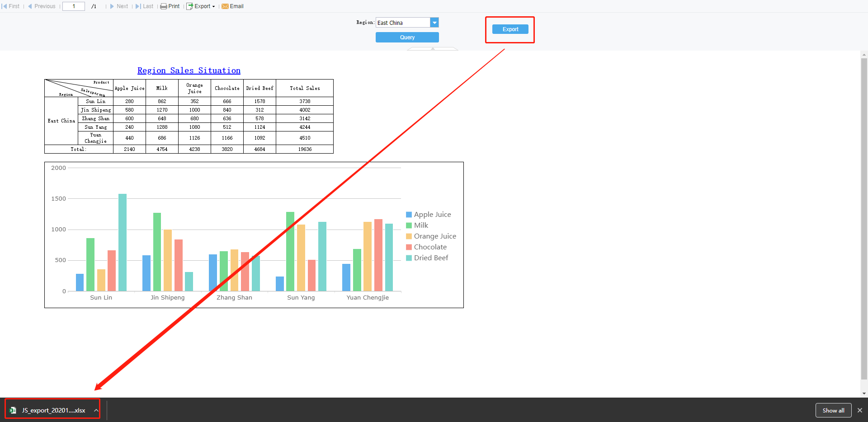Expand the Export dropdown caret in toolbar
This screenshot has width=868, height=422.
tap(213, 6)
